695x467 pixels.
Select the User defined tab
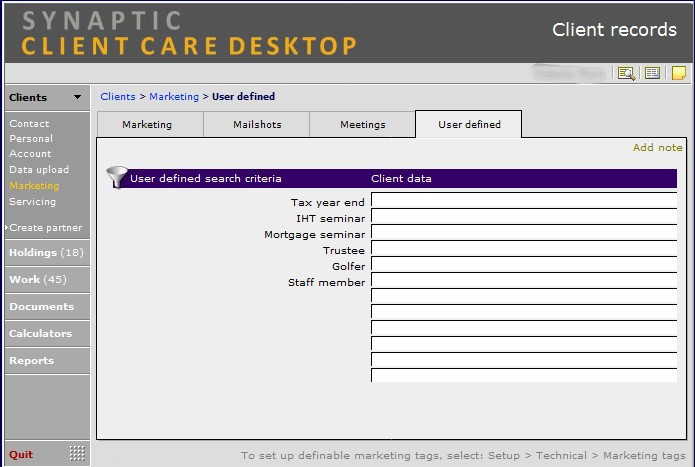(469, 125)
